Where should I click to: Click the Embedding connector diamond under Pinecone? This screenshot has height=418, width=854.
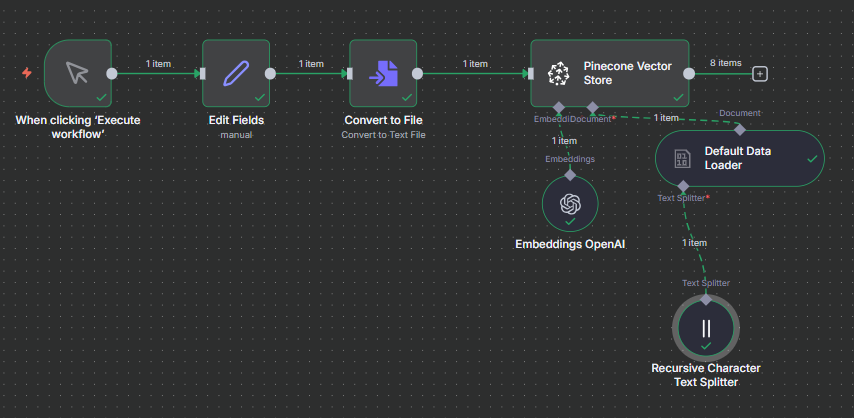559,106
